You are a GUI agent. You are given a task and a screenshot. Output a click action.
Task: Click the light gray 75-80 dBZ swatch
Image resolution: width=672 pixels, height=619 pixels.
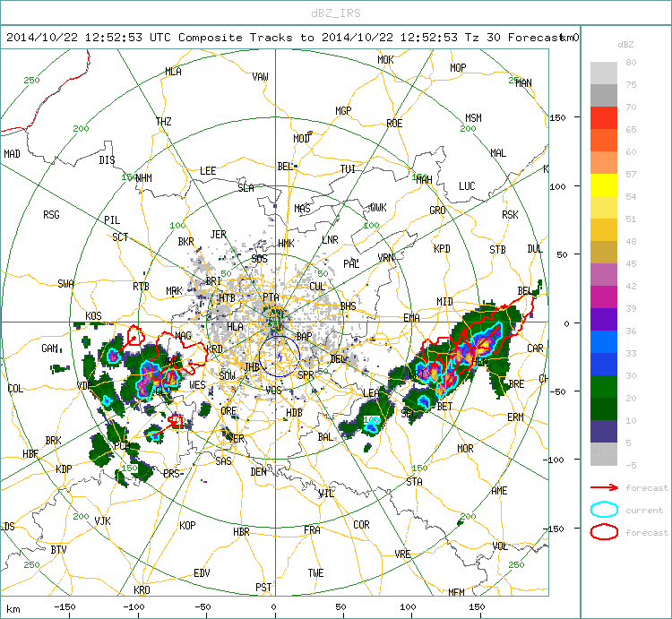[x=604, y=73]
